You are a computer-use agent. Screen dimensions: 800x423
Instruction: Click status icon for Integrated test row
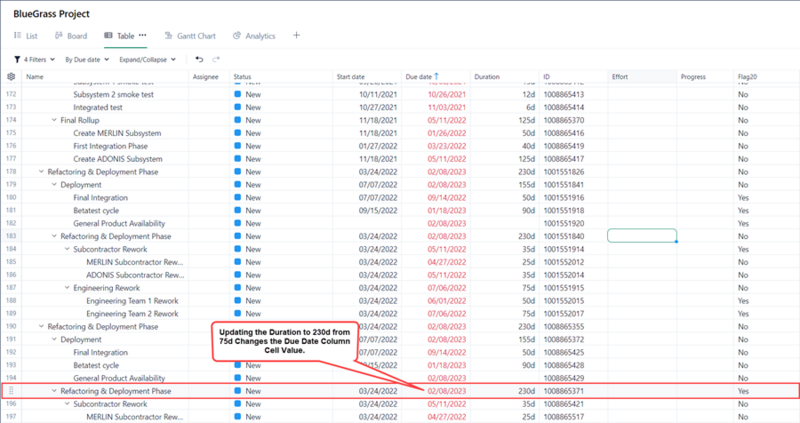pos(237,107)
